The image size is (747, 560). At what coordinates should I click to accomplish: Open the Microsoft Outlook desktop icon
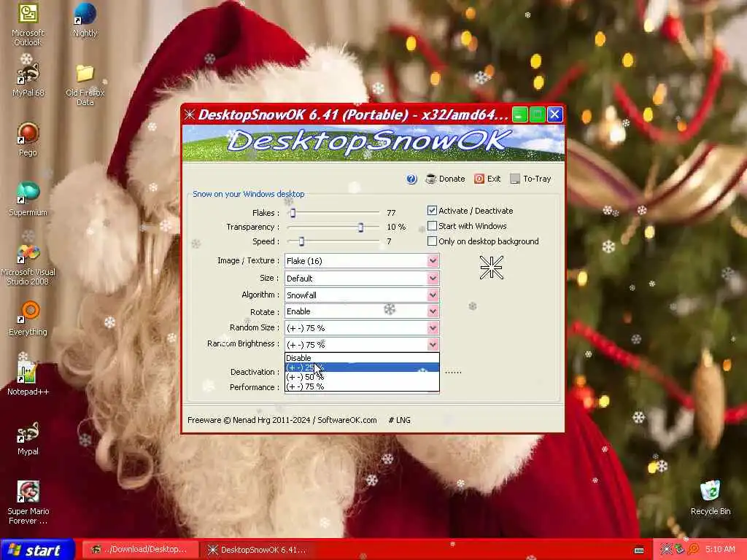(28, 24)
